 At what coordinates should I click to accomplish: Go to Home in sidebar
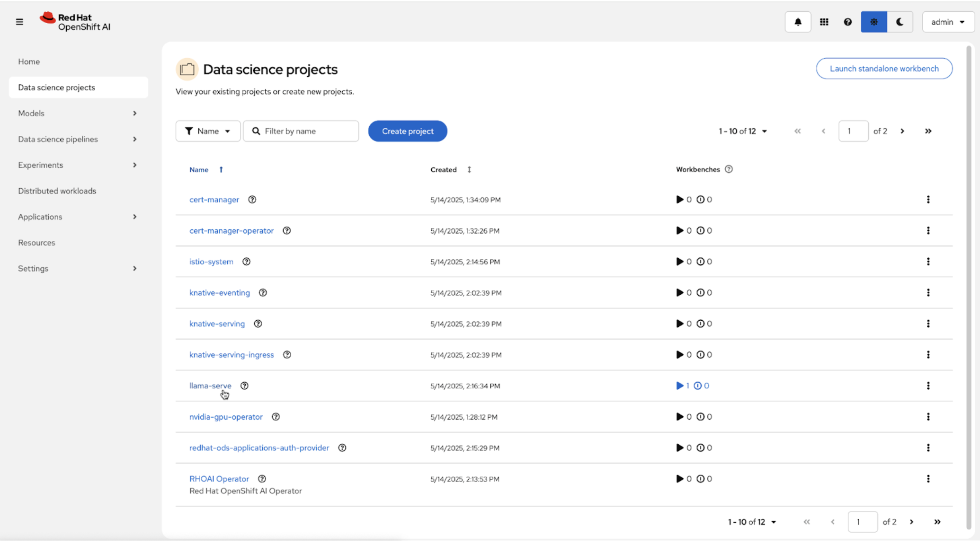[x=29, y=61]
